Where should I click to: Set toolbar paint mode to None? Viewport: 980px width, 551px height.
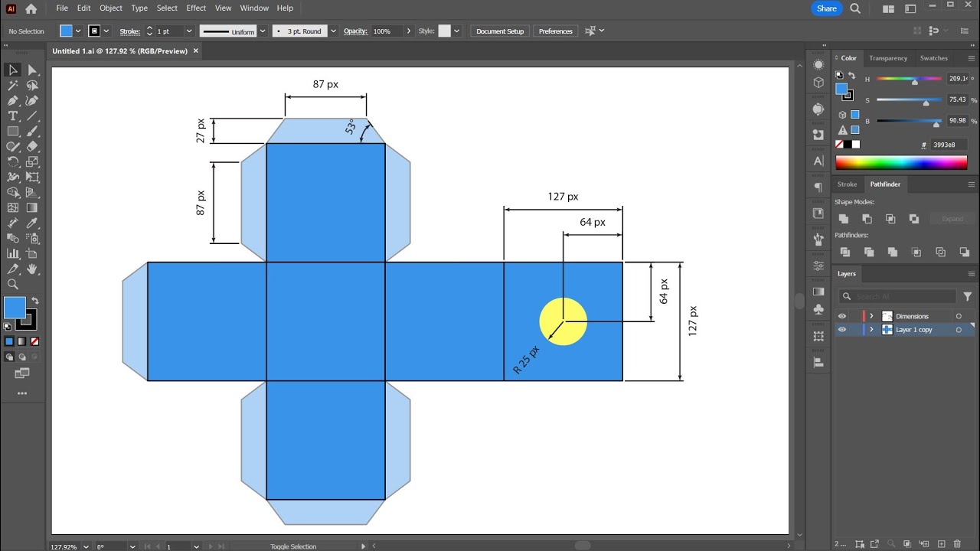(x=34, y=341)
